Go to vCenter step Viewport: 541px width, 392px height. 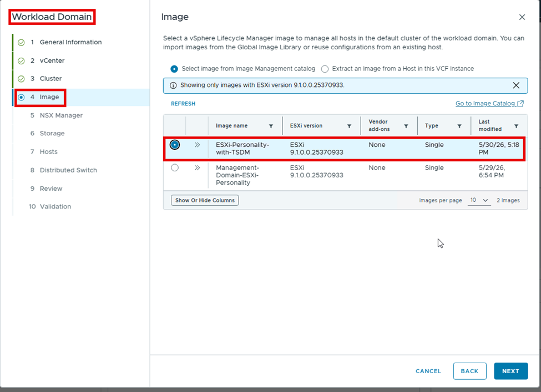[x=52, y=60]
